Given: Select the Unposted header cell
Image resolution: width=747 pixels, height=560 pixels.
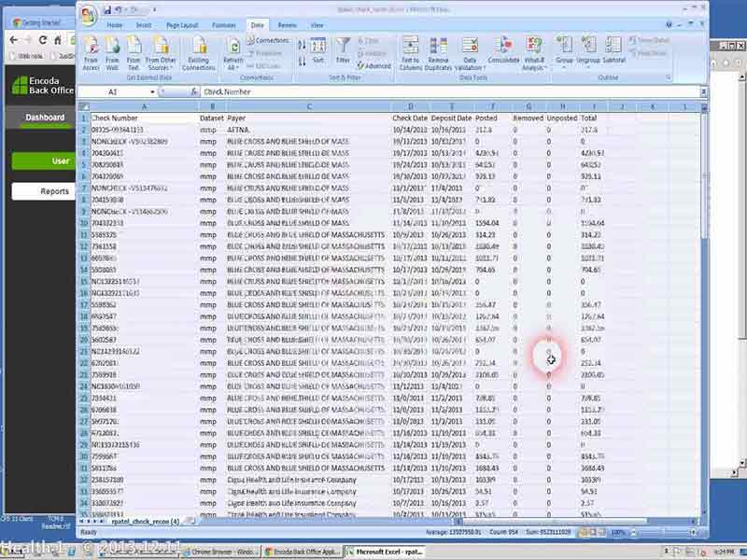Looking at the screenshot, I should click(562, 119).
